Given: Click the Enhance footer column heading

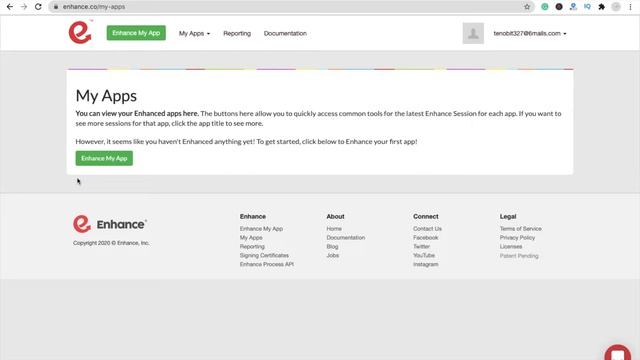Looking at the screenshot, I should [x=253, y=217].
